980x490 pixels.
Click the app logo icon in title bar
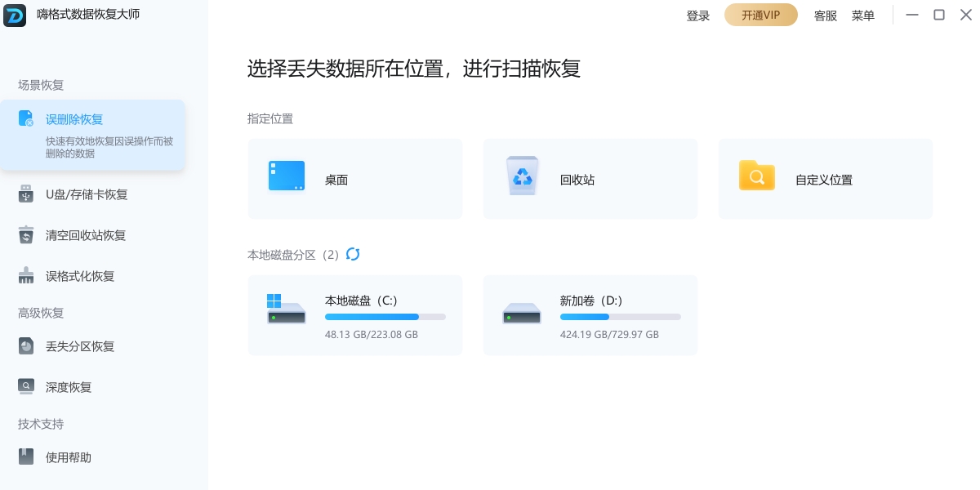point(15,15)
